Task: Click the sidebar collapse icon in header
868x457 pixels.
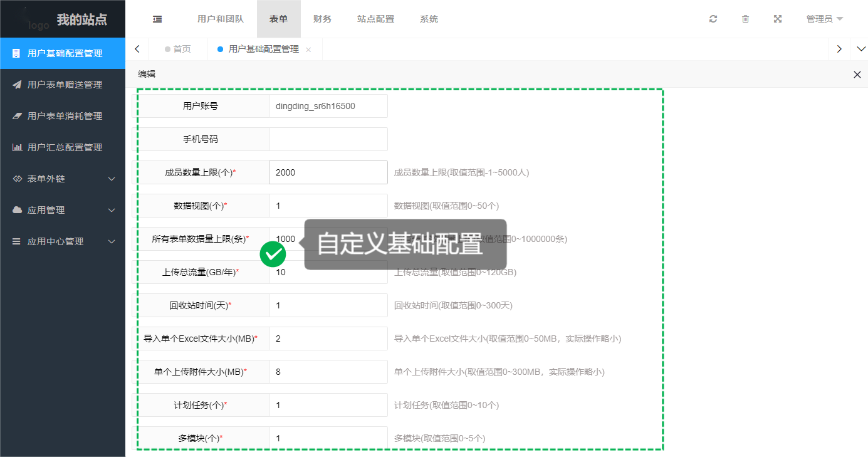Action: pos(157,19)
